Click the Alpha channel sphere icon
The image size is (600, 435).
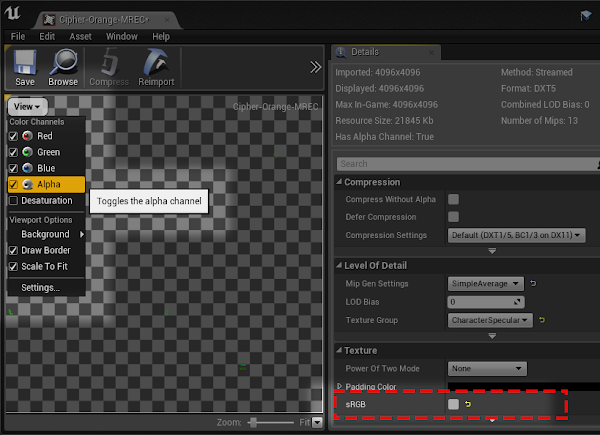[x=27, y=184]
